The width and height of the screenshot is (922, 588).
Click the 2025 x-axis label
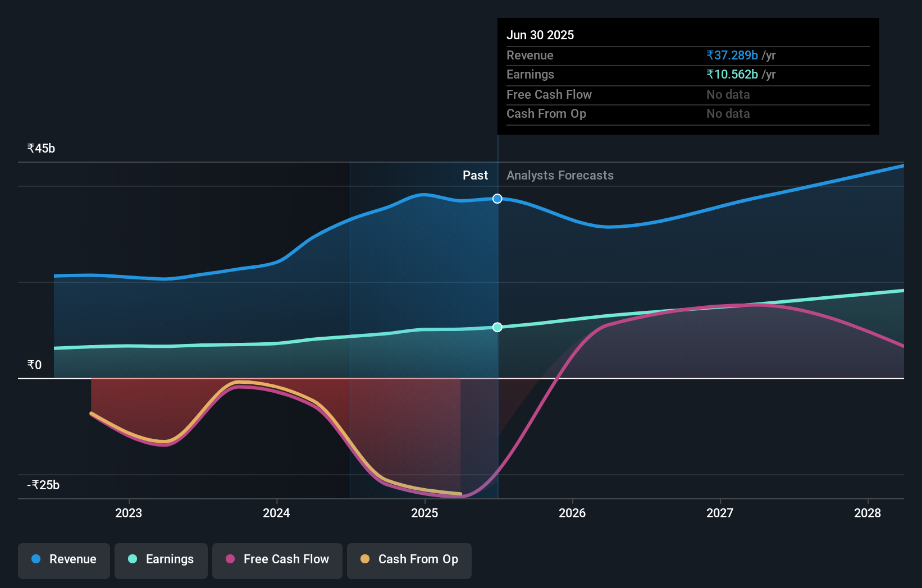coord(425,513)
